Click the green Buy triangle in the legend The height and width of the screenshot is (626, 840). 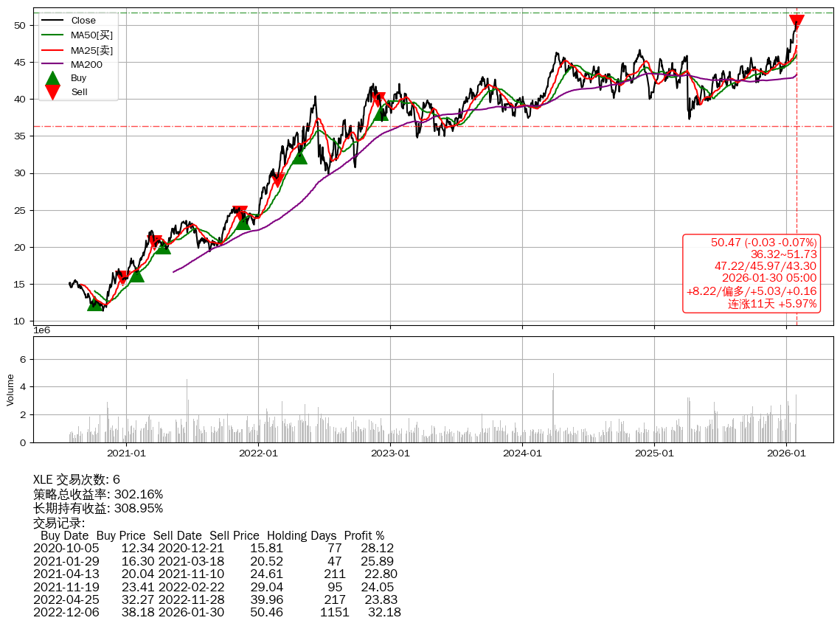52,78
